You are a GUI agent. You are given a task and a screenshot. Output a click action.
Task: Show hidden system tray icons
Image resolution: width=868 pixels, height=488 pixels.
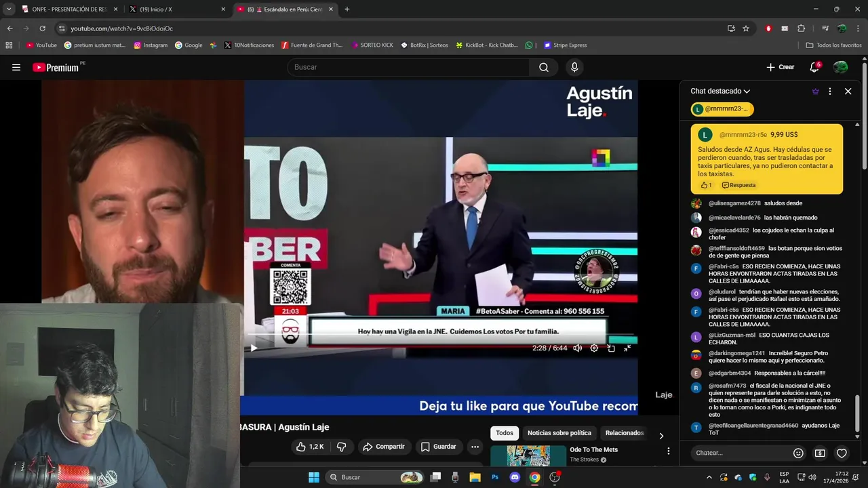pos(709,477)
